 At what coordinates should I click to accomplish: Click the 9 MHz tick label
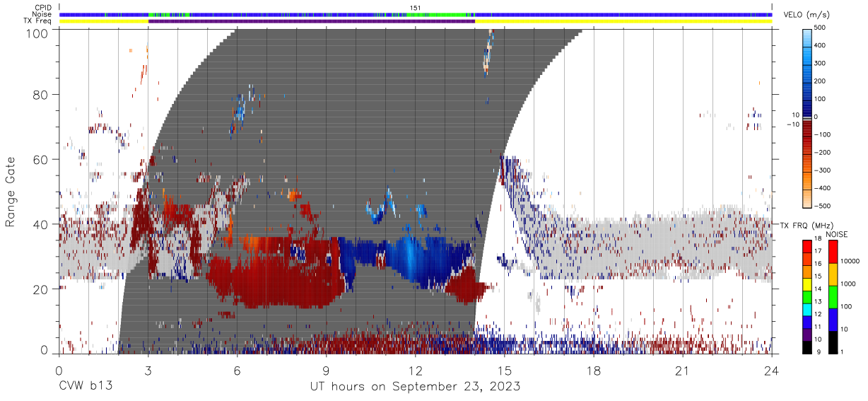point(819,352)
